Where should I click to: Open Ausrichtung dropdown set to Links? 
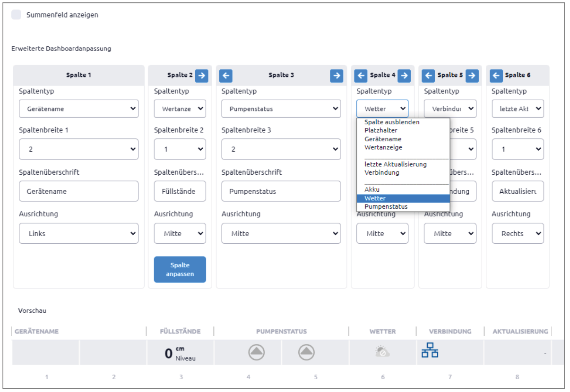coord(79,233)
